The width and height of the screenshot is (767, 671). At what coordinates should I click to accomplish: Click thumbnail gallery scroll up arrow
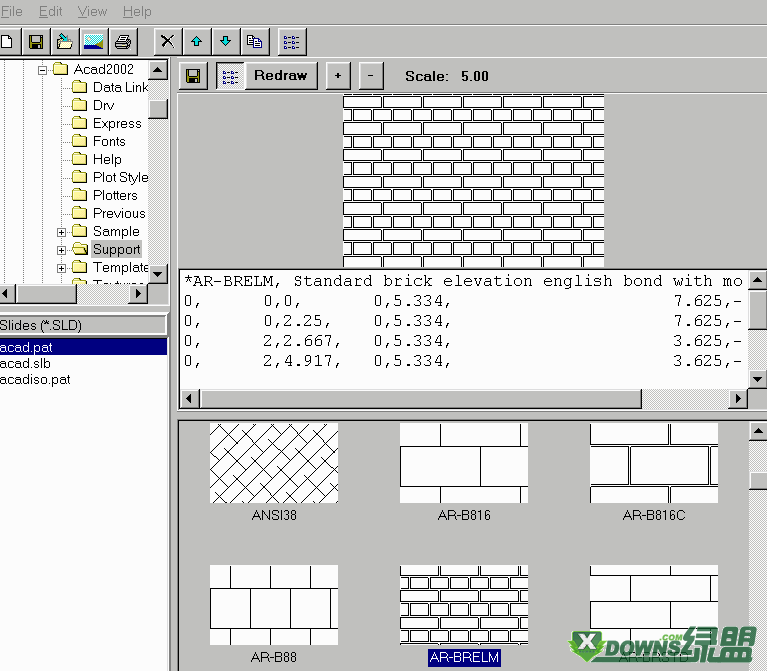758,431
